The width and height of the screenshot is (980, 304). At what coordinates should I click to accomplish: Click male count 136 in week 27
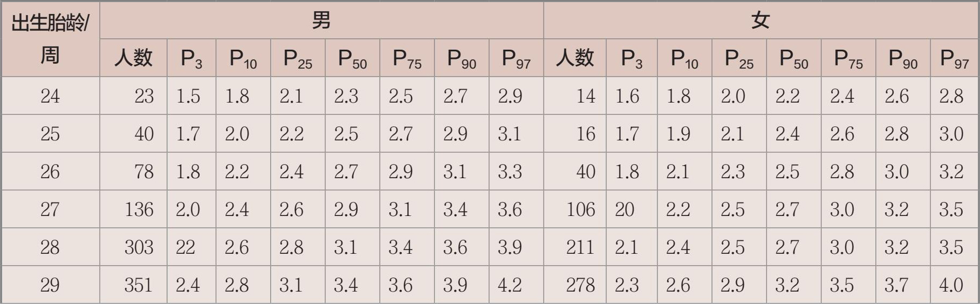(139, 210)
